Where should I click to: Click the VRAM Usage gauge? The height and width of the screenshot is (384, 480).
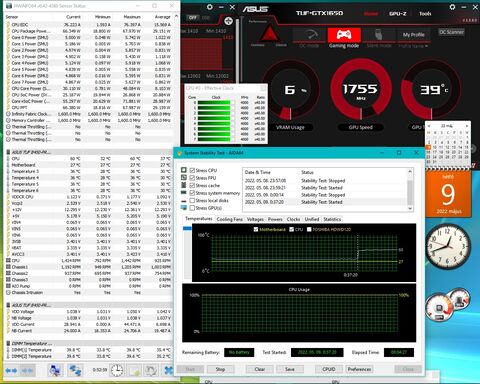pos(290,90)
